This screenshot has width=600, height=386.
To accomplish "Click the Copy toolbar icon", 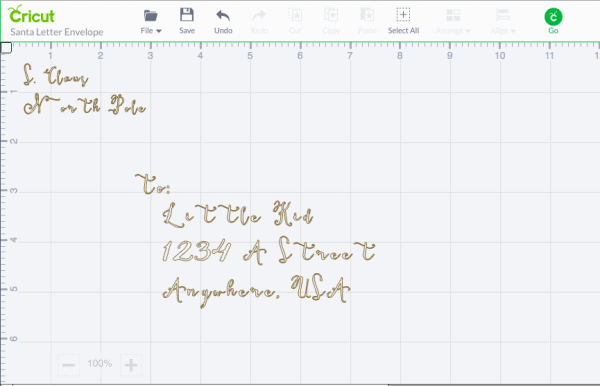I will 331,15.
